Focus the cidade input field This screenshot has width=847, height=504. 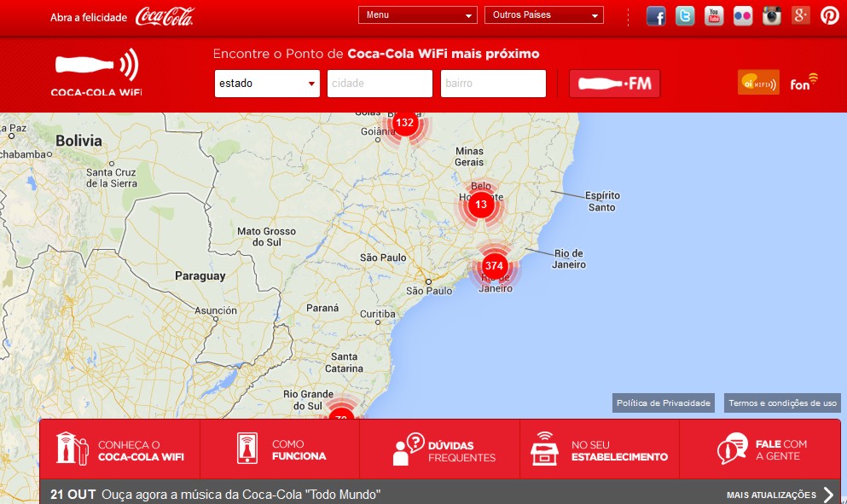pyautogui.click(x=380, y=84)
